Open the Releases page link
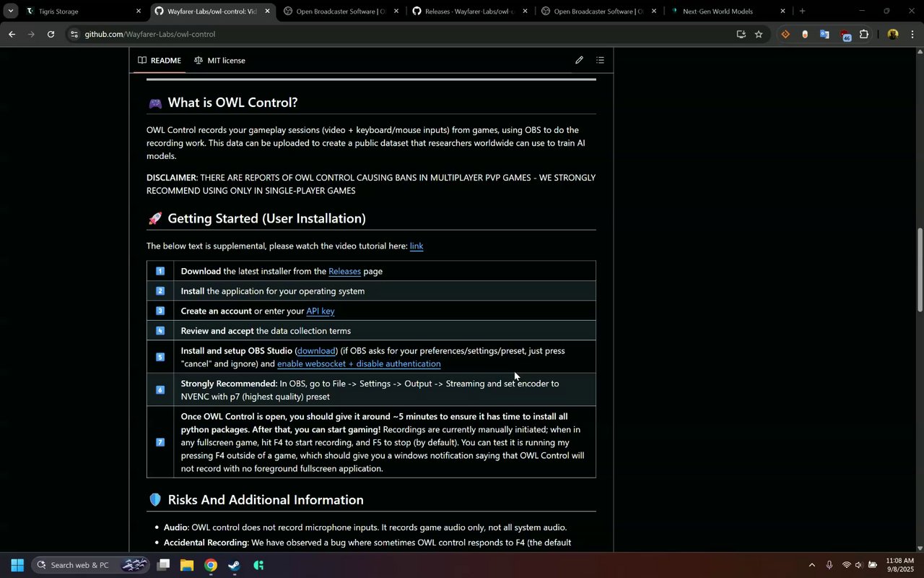924x578 pixels. coord(344,271)
